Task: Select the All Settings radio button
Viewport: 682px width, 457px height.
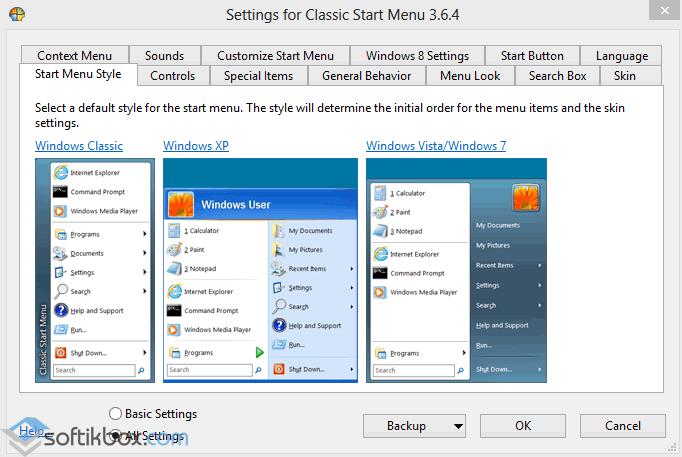Action: pyautogui.click(x=116, y=435)
